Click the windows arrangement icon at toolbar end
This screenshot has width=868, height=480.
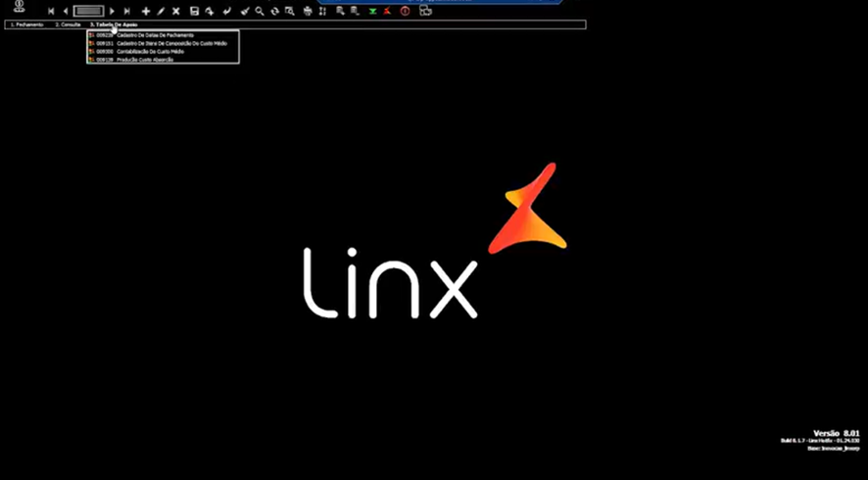[x=425, y=11]
